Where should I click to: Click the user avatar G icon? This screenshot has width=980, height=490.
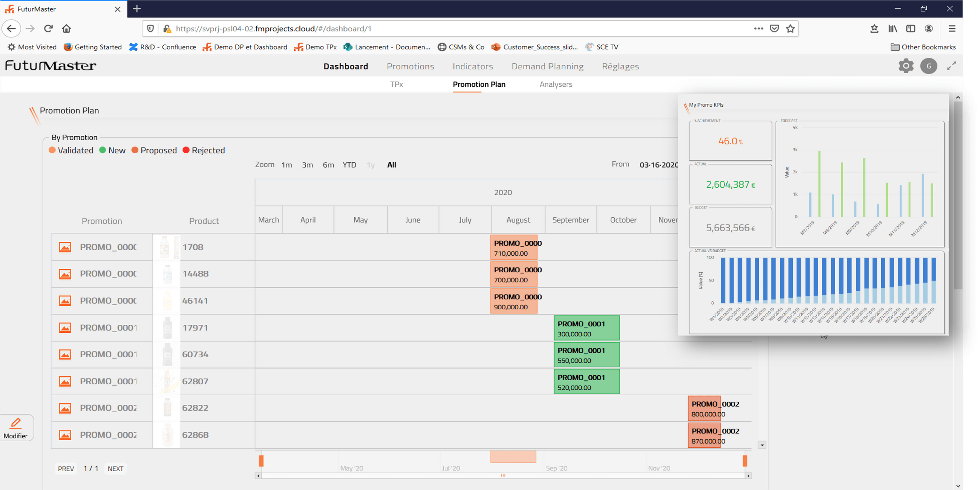pyautogui.click(x=928, y=66)
